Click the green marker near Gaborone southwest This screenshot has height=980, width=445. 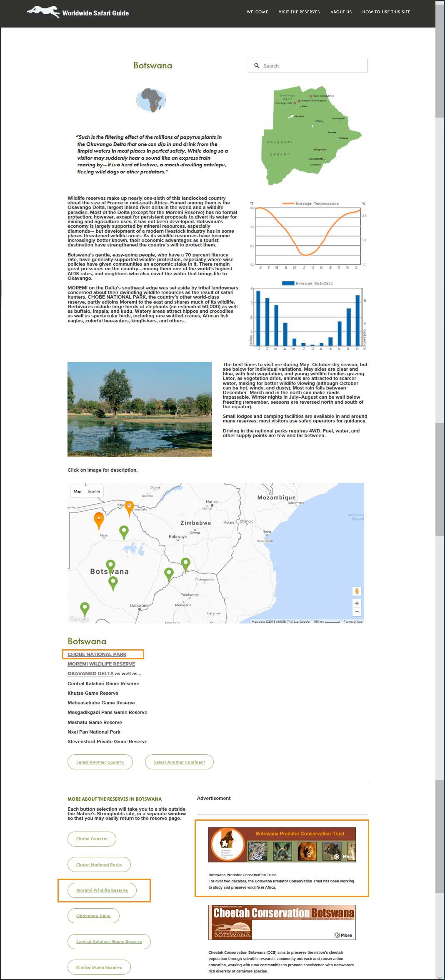point(85,609)
